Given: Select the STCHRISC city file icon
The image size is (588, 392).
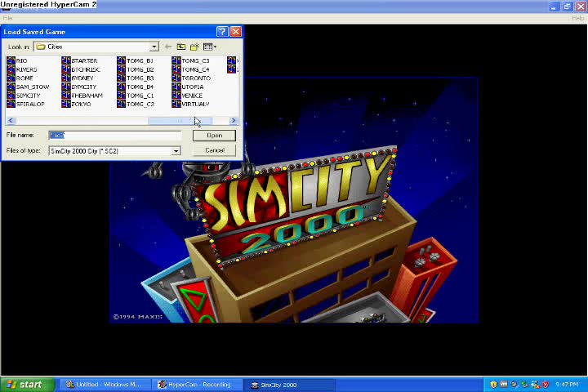Looking at the screenshot, I should click(66, 69).
